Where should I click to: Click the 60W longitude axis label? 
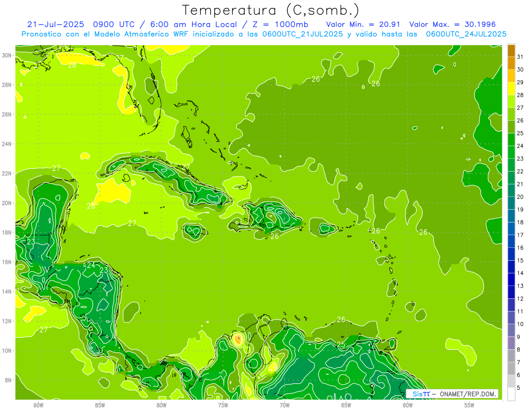point(408,405)
